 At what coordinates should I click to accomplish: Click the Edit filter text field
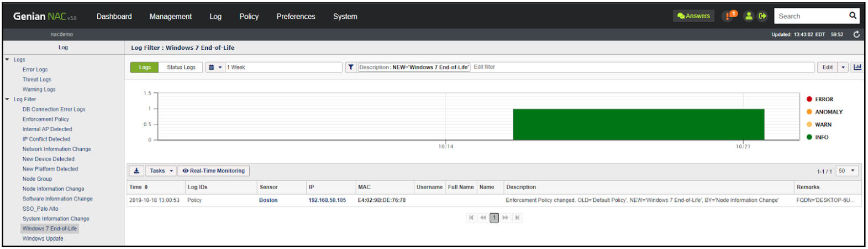643,67
